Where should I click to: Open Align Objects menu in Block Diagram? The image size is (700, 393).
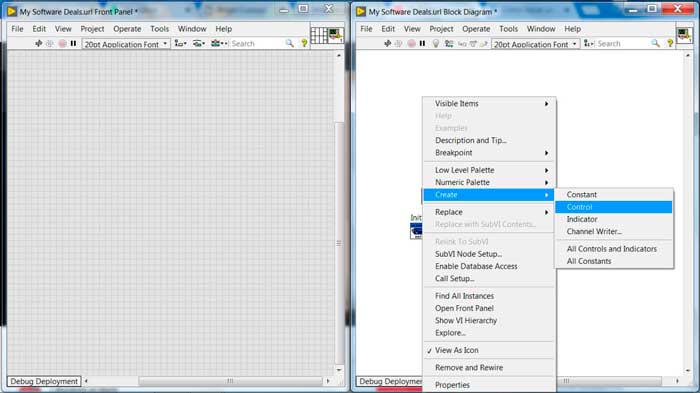point(589,43)
